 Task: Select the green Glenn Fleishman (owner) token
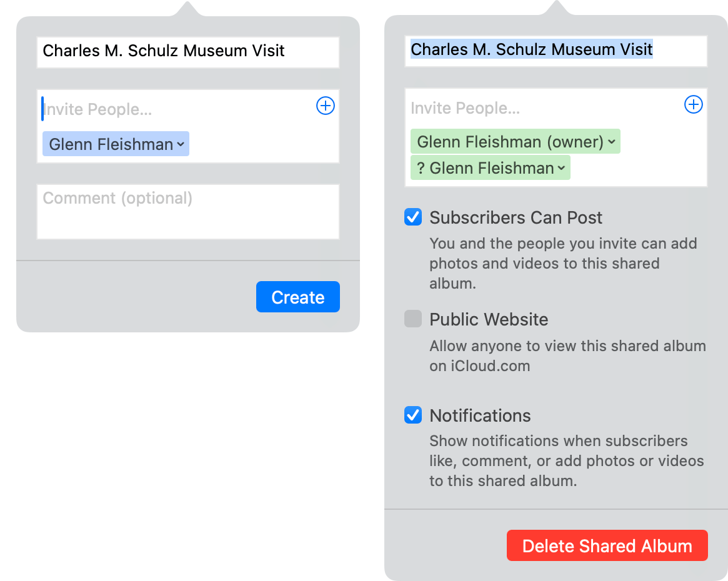509,142
